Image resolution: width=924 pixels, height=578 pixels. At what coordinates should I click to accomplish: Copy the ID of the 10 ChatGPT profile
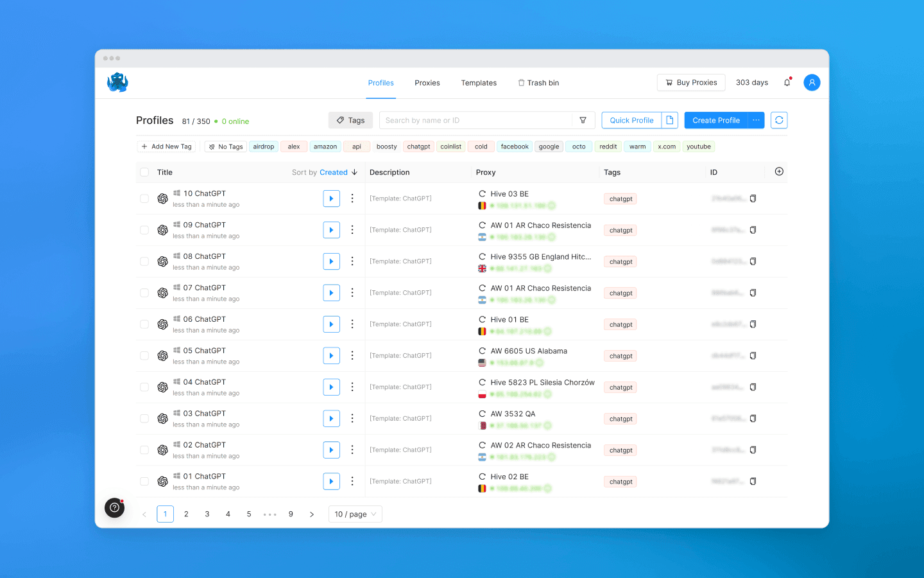click(753, 198)
